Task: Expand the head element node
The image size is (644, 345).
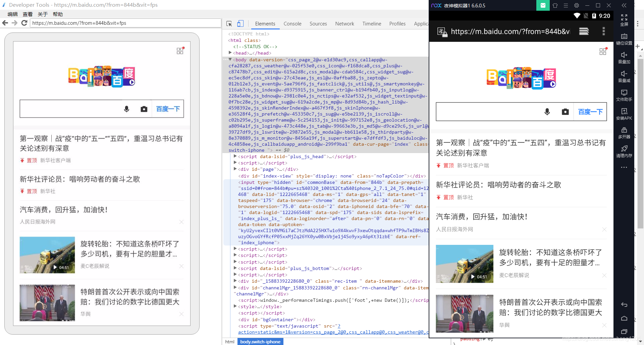Action: 230,53
